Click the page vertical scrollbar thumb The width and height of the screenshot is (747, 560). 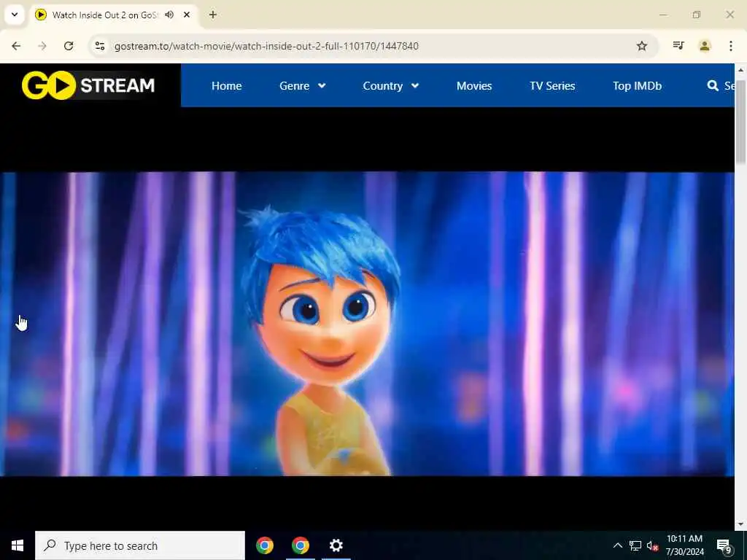(741, 122)
